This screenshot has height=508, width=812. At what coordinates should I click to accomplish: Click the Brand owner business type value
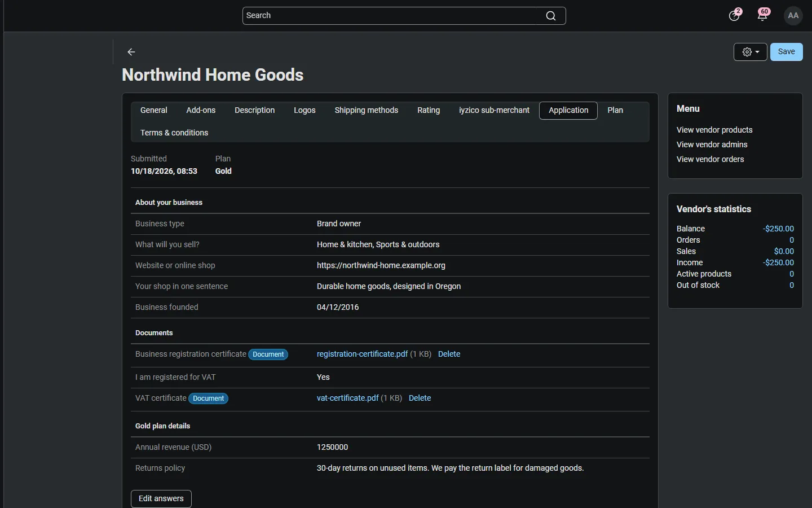pos(339,224)
